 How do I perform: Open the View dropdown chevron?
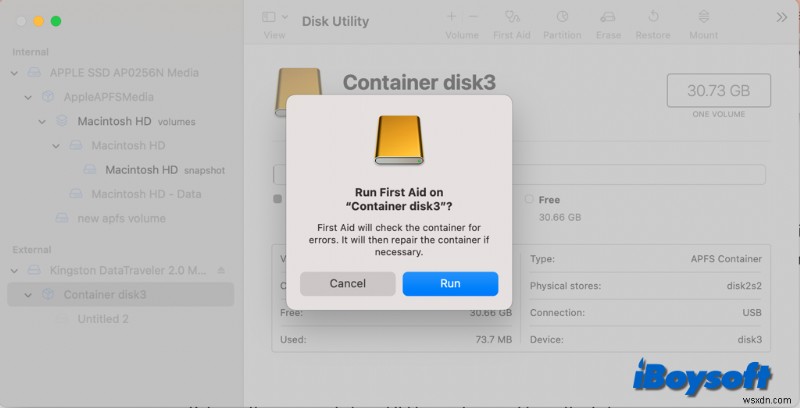[x=285, y=17]
